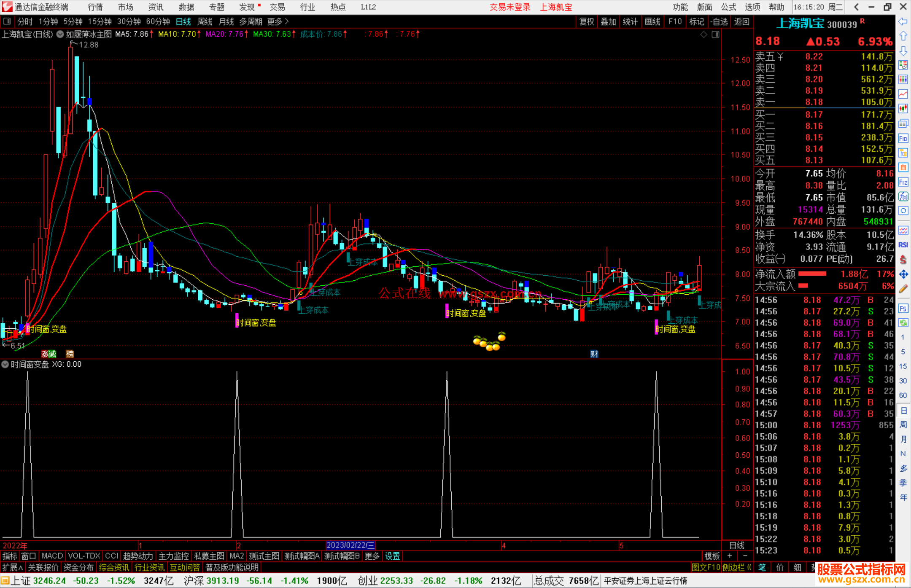Collapse the 侧边栏 sidebar toggle
Viewport: 911px width, 588px height.
(736, 567)
